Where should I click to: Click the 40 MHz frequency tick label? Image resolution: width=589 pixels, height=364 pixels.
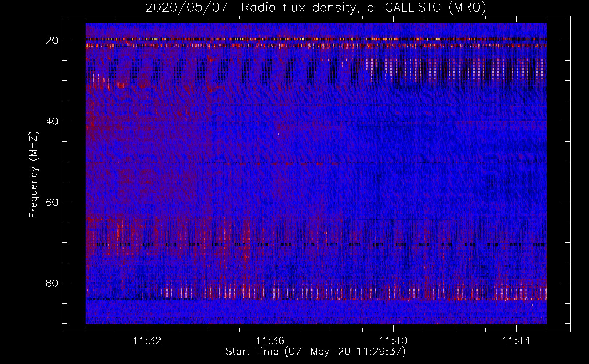coord(52,121)
